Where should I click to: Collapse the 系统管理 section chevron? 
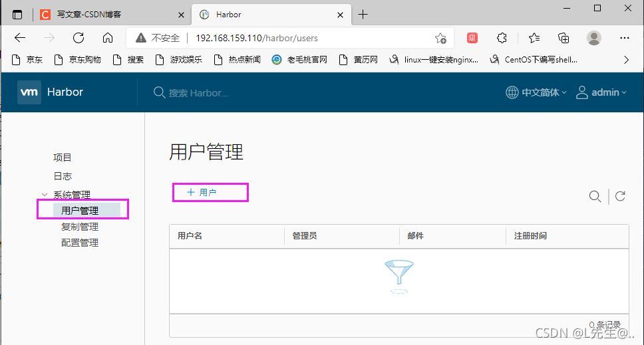pos(45,195)
